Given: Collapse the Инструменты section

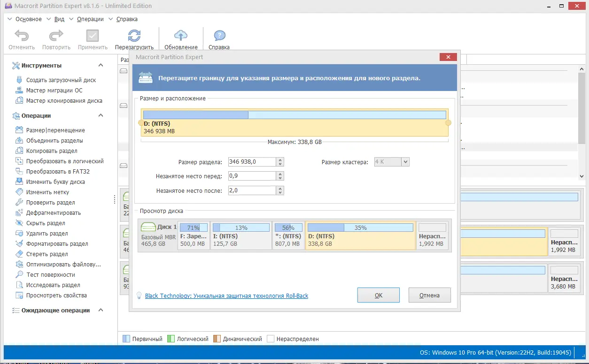Looking at the screenshot, I should coord(101,65).
